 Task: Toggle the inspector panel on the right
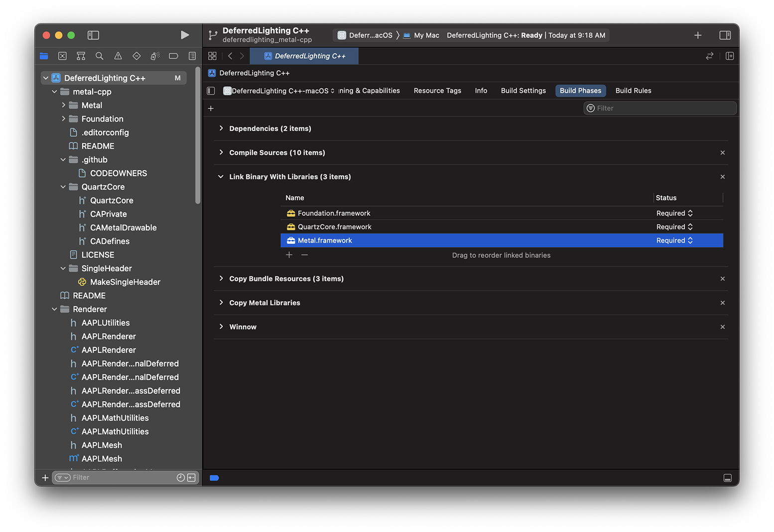(725, 35)
